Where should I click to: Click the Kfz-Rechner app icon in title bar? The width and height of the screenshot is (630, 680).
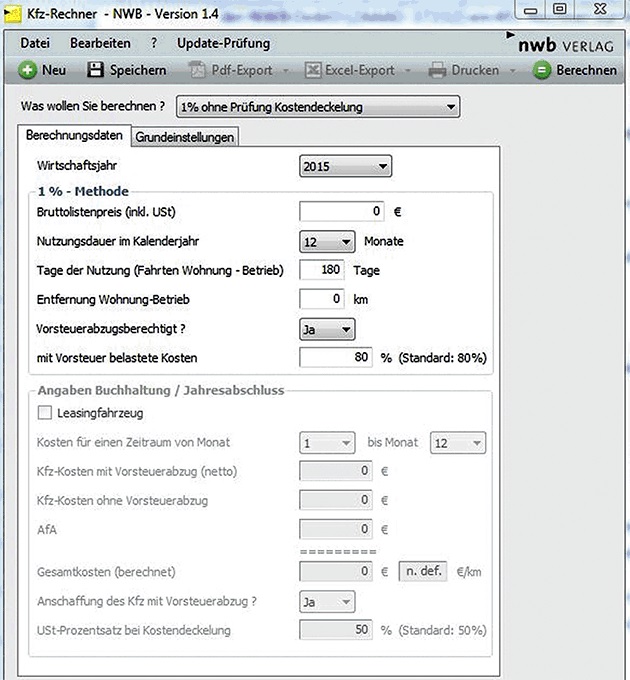pos(13,11)
